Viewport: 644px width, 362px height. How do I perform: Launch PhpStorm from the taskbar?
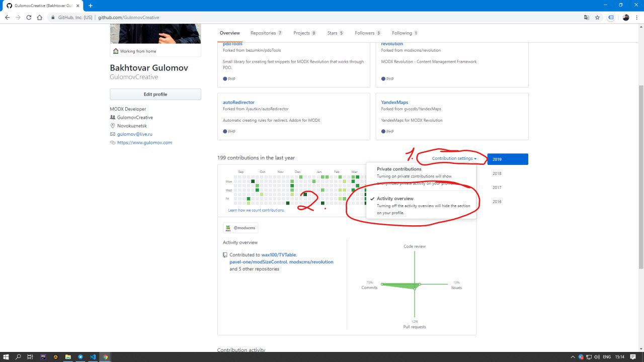click(43, 357)
